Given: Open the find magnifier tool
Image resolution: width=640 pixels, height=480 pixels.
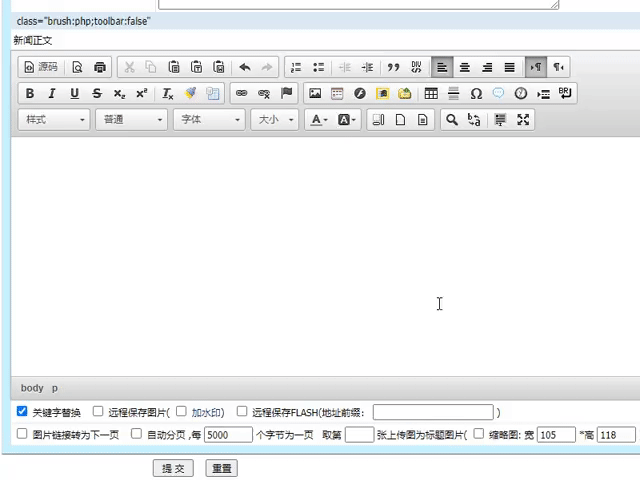Looking at the screenshot, I should (452, 120).
